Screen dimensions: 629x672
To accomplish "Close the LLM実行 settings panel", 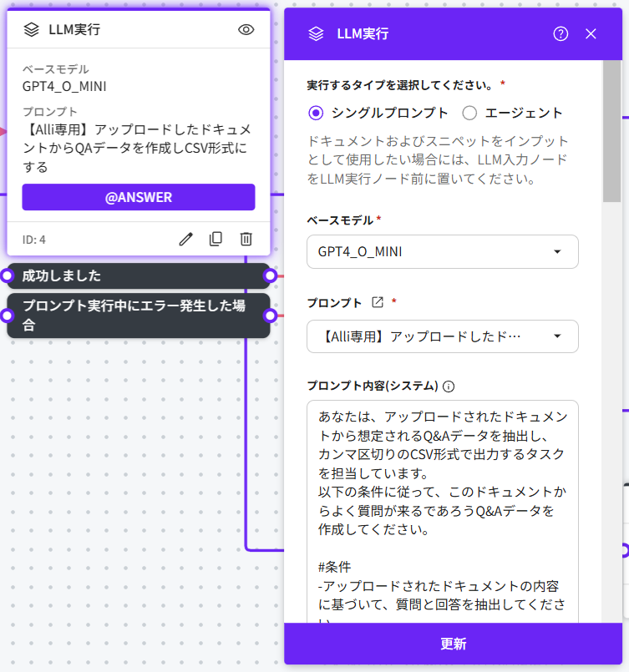I will click(591, 33).
